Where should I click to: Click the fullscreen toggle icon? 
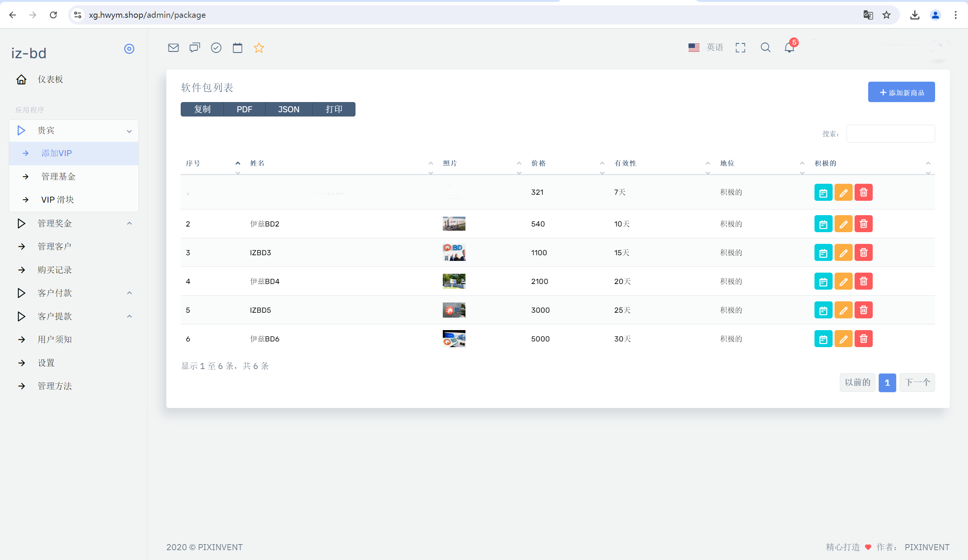pyautogui.click(x=741, y=47)
